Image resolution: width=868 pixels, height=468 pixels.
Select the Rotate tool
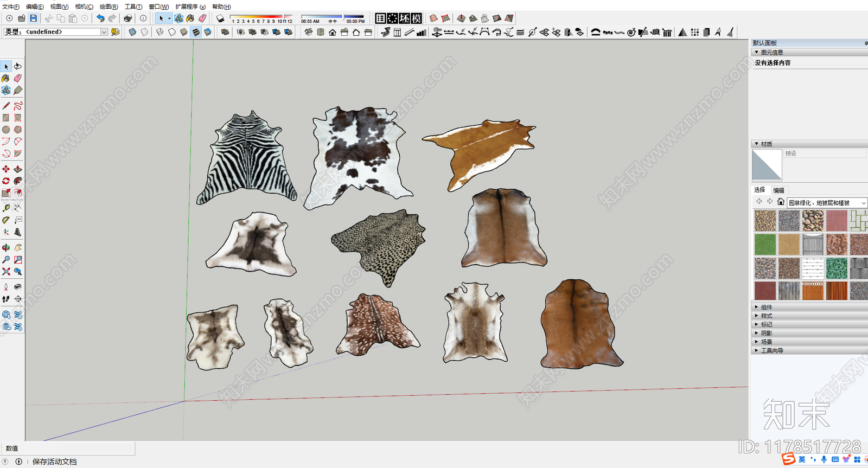[6, 181]
